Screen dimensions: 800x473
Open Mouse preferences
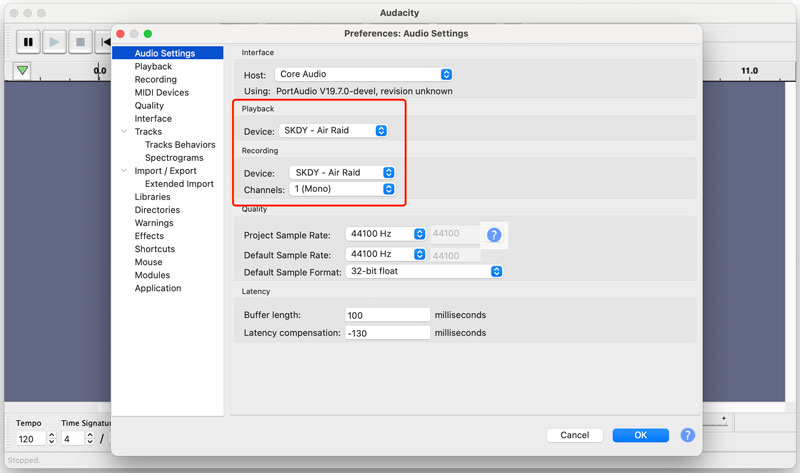pyautogui.click(x=148, y=262)
